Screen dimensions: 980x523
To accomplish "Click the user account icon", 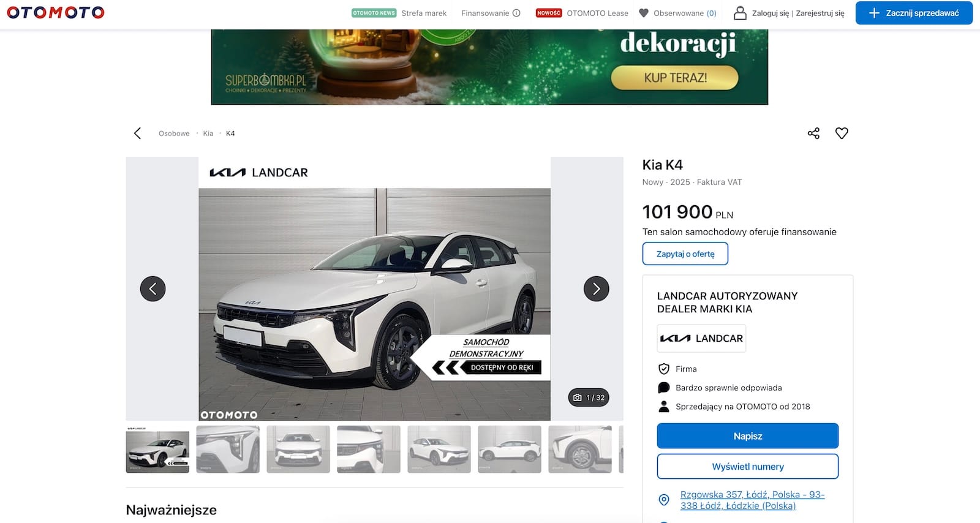I will click(x=740, y=13).
